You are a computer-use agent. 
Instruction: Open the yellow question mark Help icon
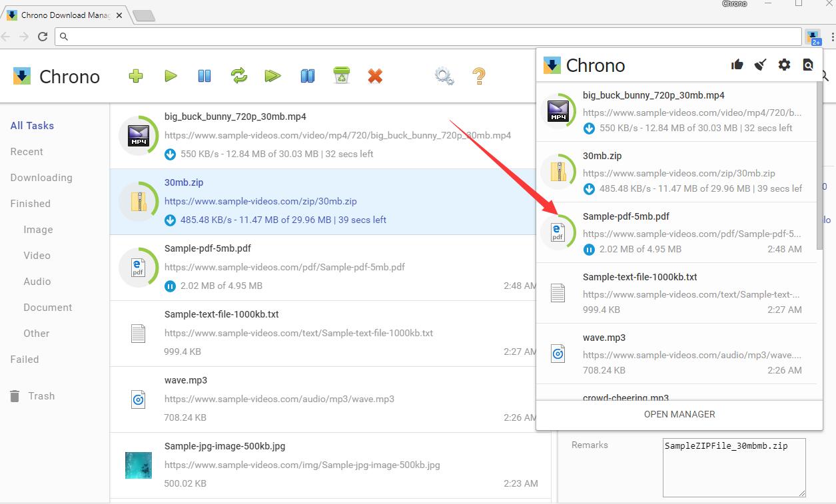478,76
